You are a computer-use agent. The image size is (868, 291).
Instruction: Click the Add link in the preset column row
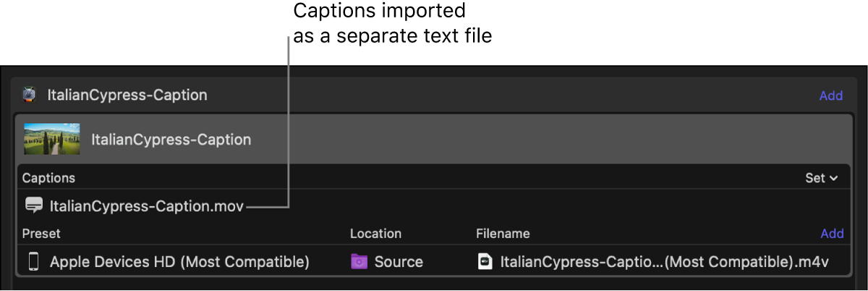tap(832, 234)
